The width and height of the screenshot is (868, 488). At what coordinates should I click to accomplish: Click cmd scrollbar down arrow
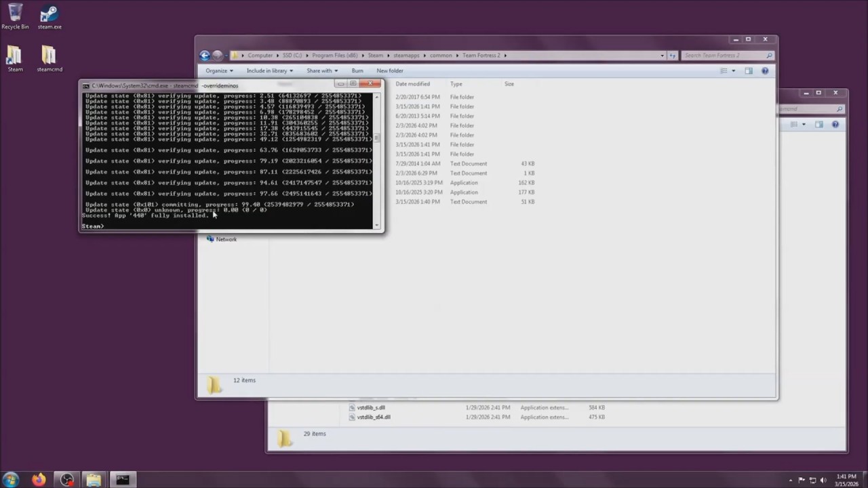(378, 225)
